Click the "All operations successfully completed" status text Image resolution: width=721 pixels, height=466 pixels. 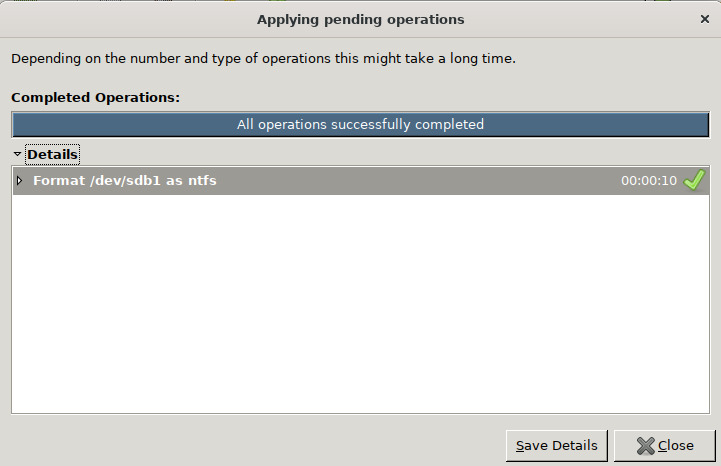(360, 125)
